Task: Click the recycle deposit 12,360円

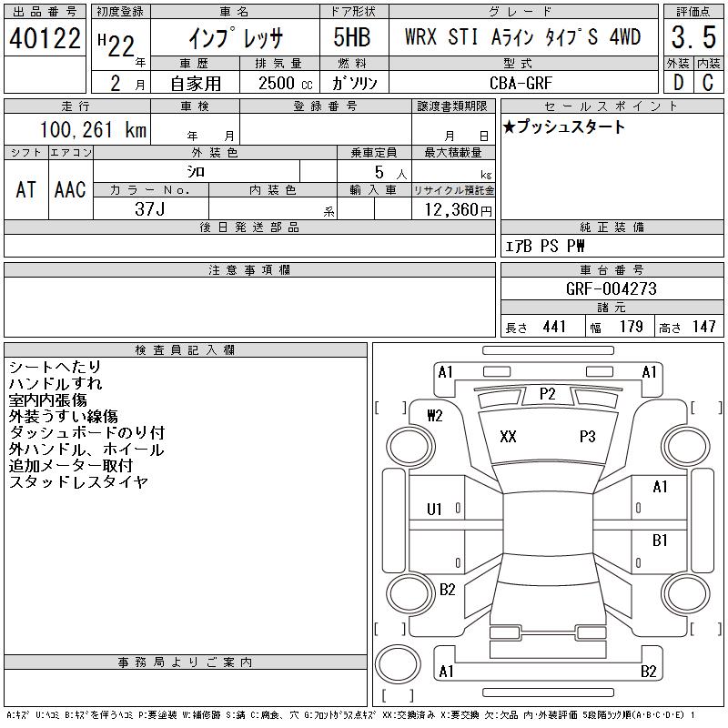Action: [458, 210]
